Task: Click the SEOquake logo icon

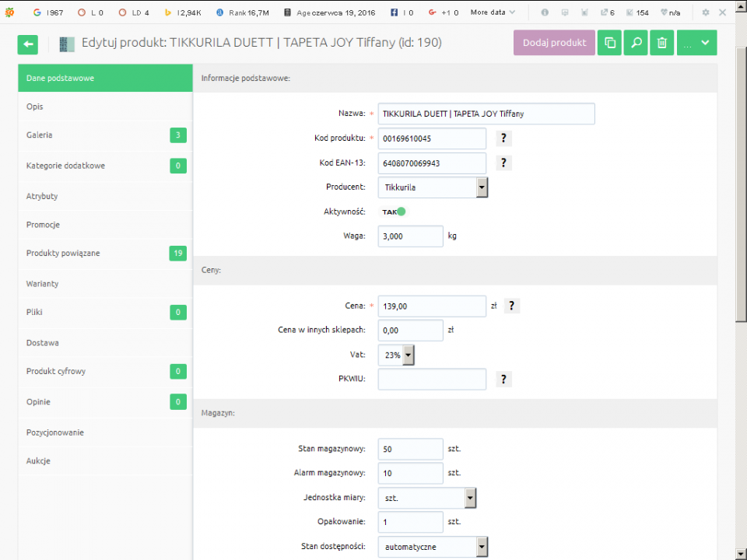Action: [x=9, y=12]
